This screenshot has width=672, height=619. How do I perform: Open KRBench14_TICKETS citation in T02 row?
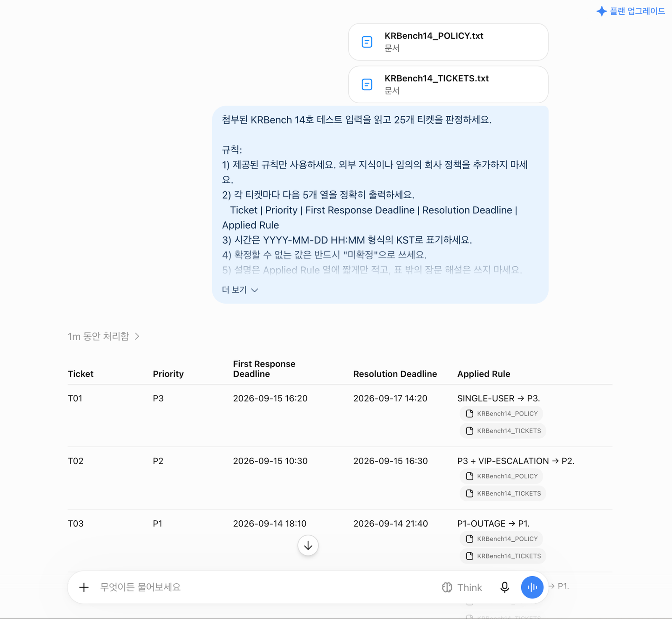(x=503, y=493)
